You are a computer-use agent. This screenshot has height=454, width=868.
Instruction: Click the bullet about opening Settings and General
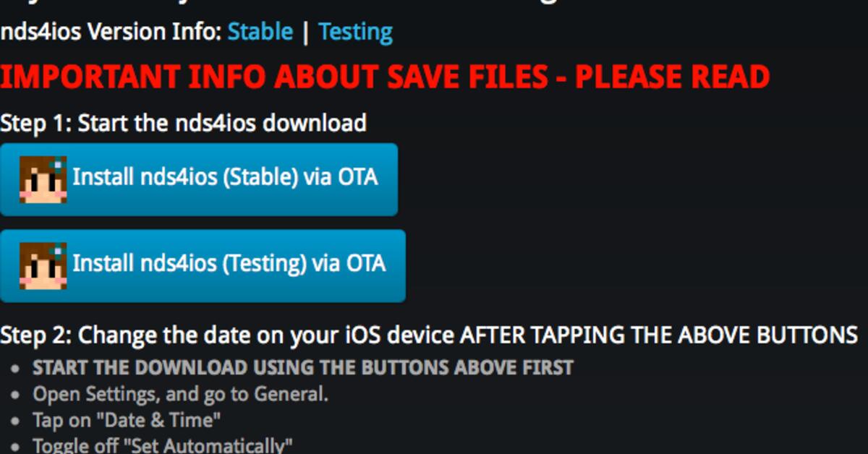coord(181,394)
